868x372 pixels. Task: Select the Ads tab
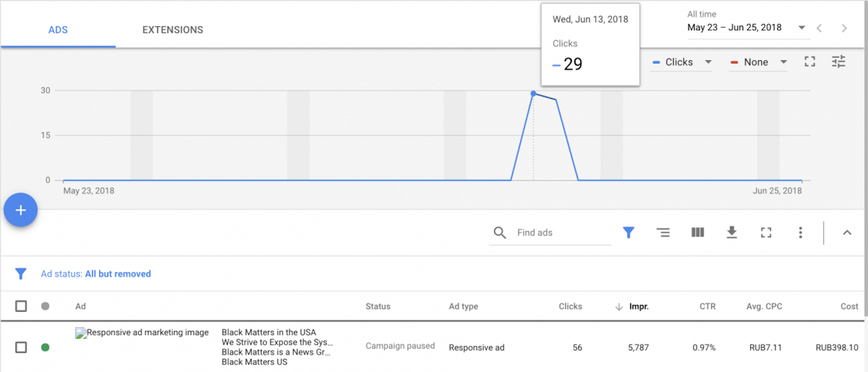point(58,30)
